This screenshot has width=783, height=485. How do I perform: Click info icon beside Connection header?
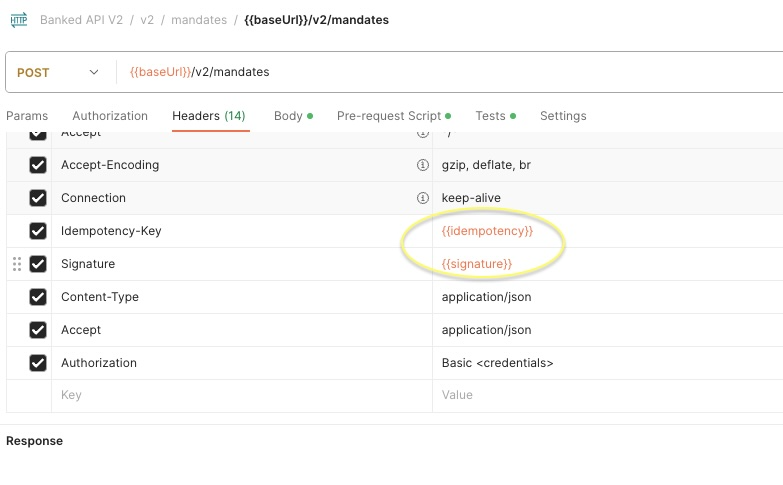point(422,198)
